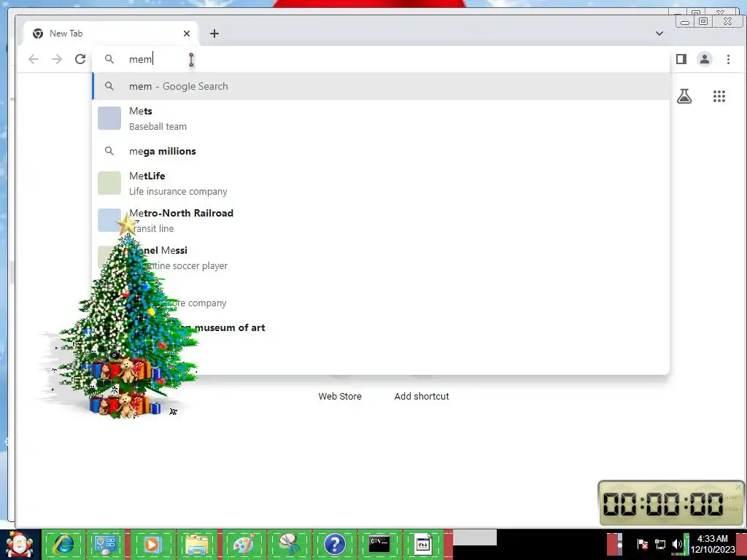This screenshot has width=747, height=560.
Task: Choose the Metro-North Railroad suggestion
Action: [x=381, y=220]
